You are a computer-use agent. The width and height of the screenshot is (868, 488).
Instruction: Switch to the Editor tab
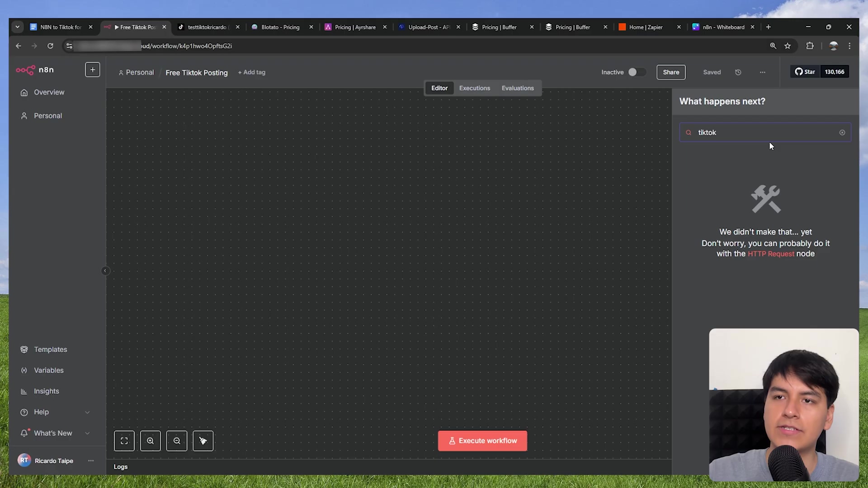pos(439,88)
